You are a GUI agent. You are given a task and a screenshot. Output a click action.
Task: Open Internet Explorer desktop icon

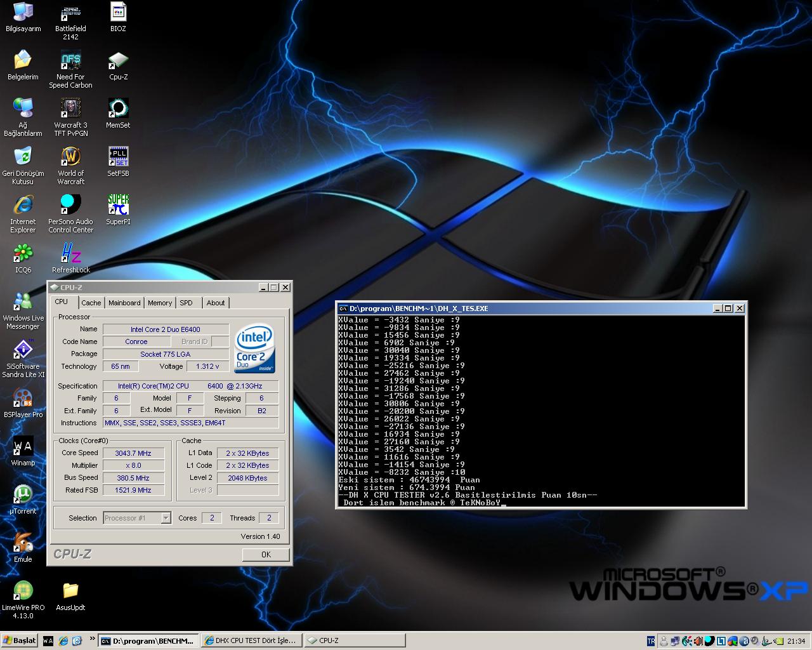tap(23, 215)
